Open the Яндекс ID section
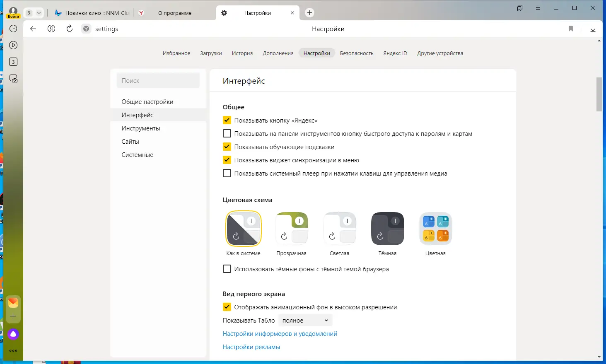This screenshot has height=364, width=606. point(395,53)
